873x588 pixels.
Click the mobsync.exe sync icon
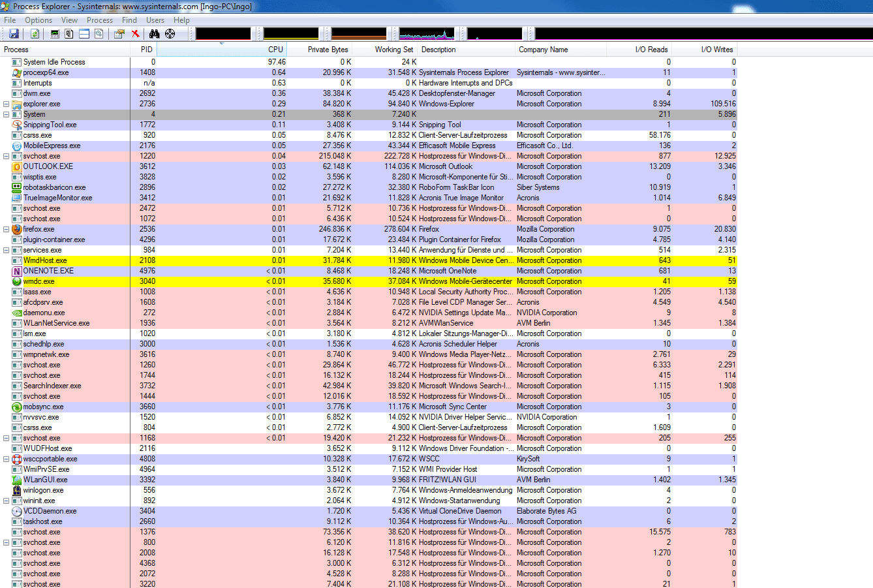(x=17, y=407)
